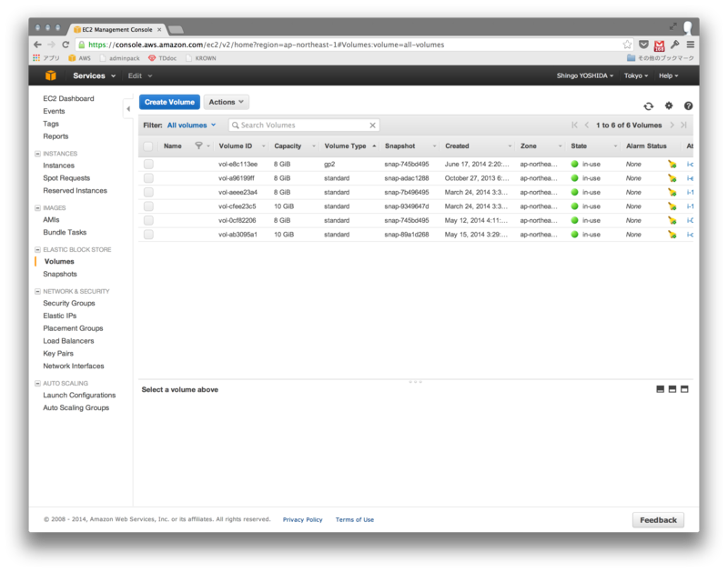
Task: Reload the browser page
Action: [x=66, y=45]
